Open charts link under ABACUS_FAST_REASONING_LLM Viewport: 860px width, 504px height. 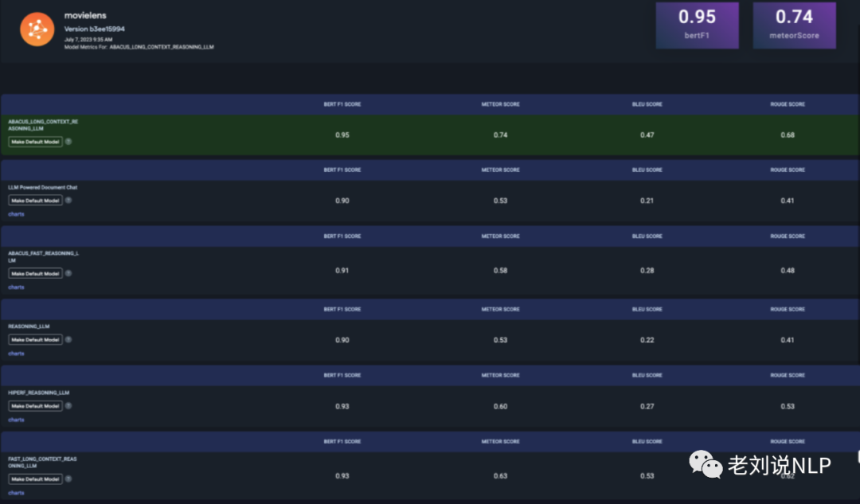coord(16,287)
